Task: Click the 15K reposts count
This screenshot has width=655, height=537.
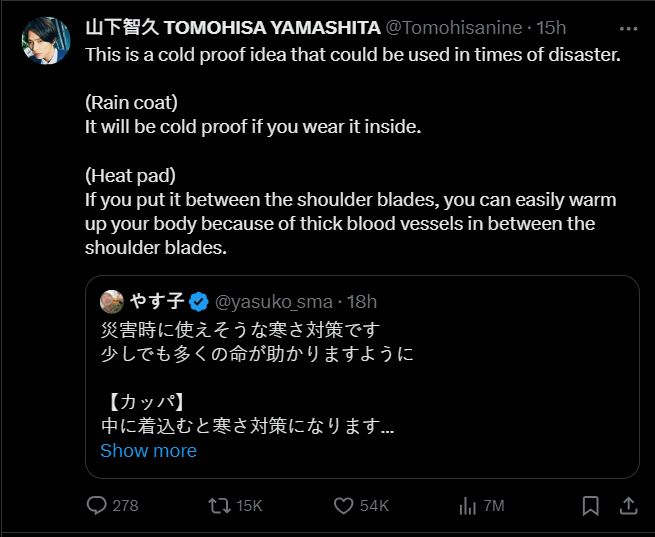Action: tap(249, 505)
